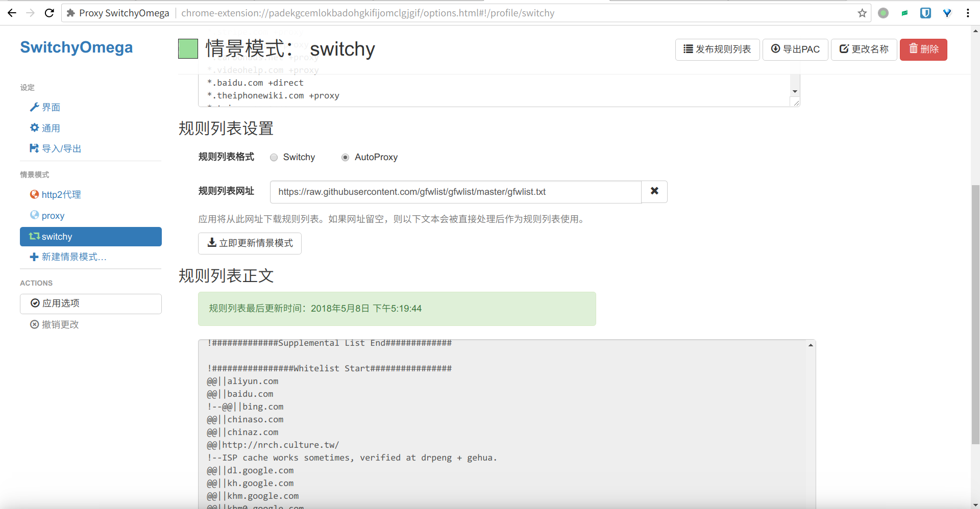980x509 pixels.
Task: Click the address bar URL
Action: pyautogui.click(x=367, y=13)
